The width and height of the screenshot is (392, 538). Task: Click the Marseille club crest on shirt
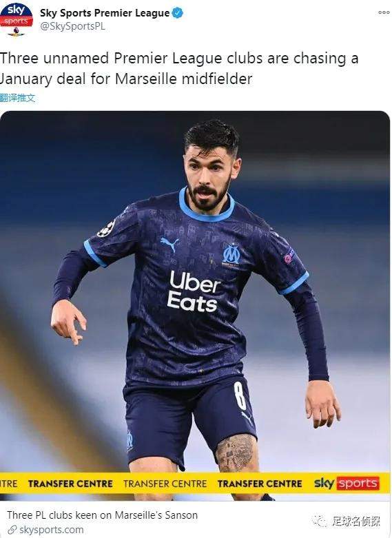pyautogui.click(x=231, y=255)
